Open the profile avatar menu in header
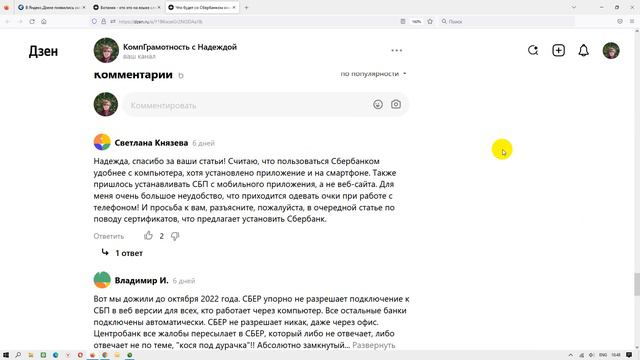The image size is (640, 360). pos(611,50)
